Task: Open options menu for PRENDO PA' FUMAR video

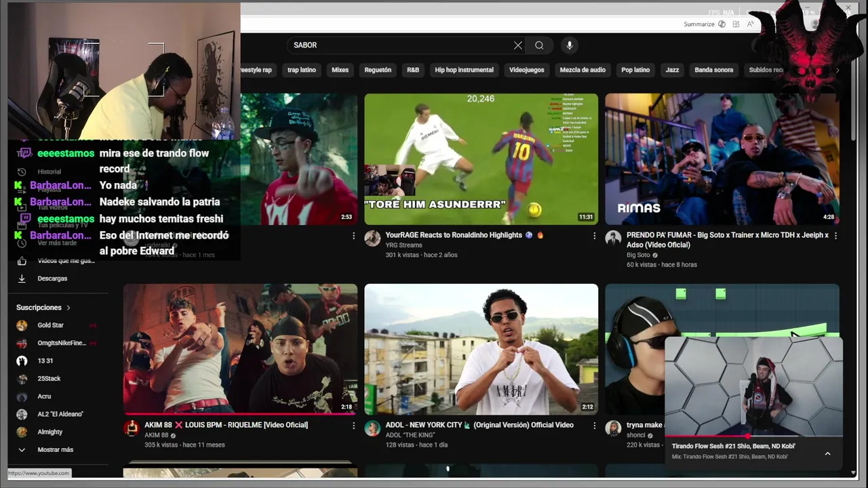Action: click(x=835, y=236)
